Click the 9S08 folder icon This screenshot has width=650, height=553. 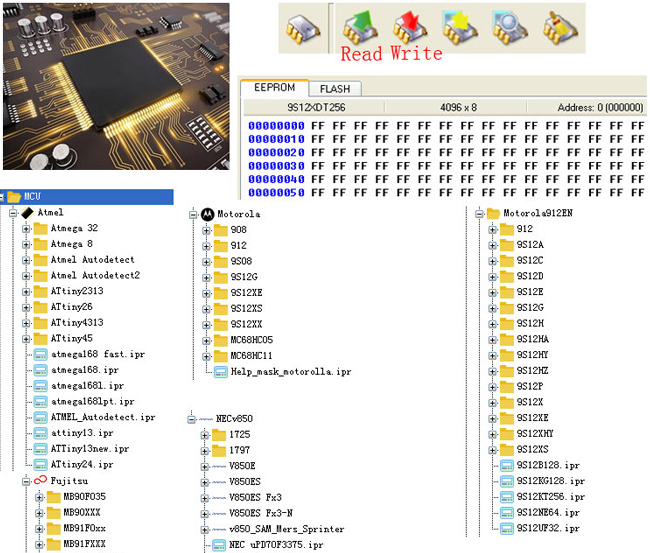pyautogui.click(x=221, y=262)
